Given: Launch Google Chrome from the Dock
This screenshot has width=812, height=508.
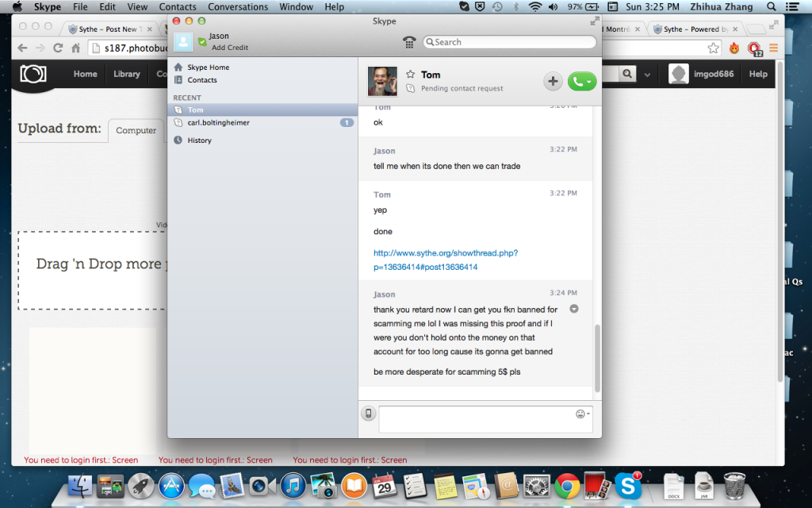Looking at the screenshot, I should (567, 487).
